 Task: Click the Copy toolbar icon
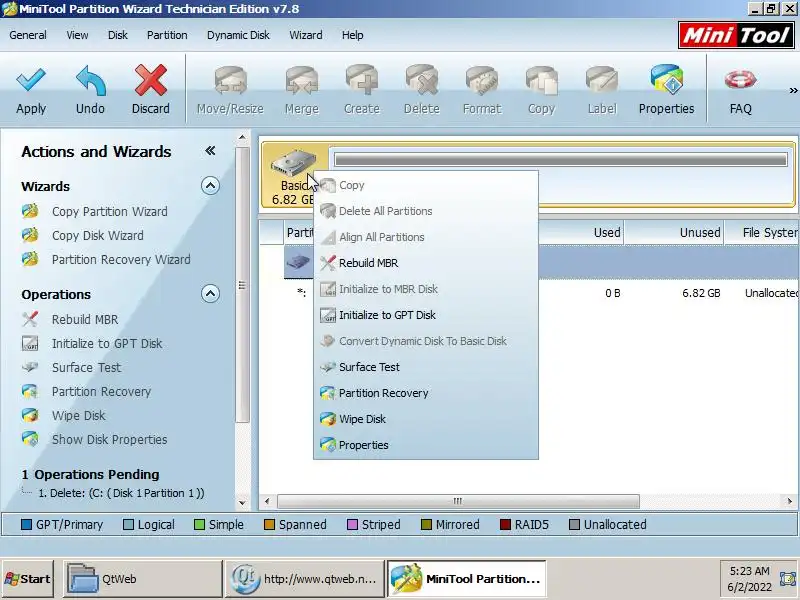point(541,81)
